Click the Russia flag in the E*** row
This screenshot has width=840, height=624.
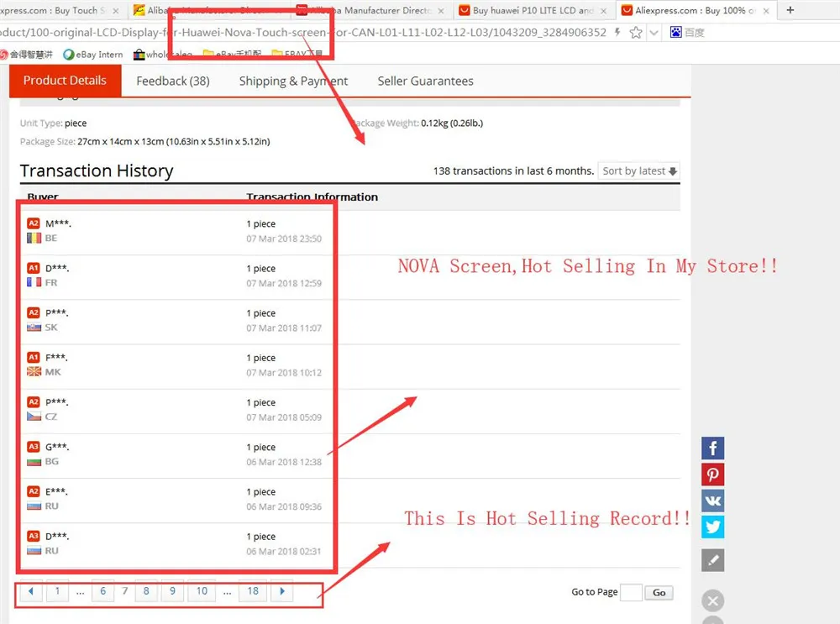coord(34,506)
